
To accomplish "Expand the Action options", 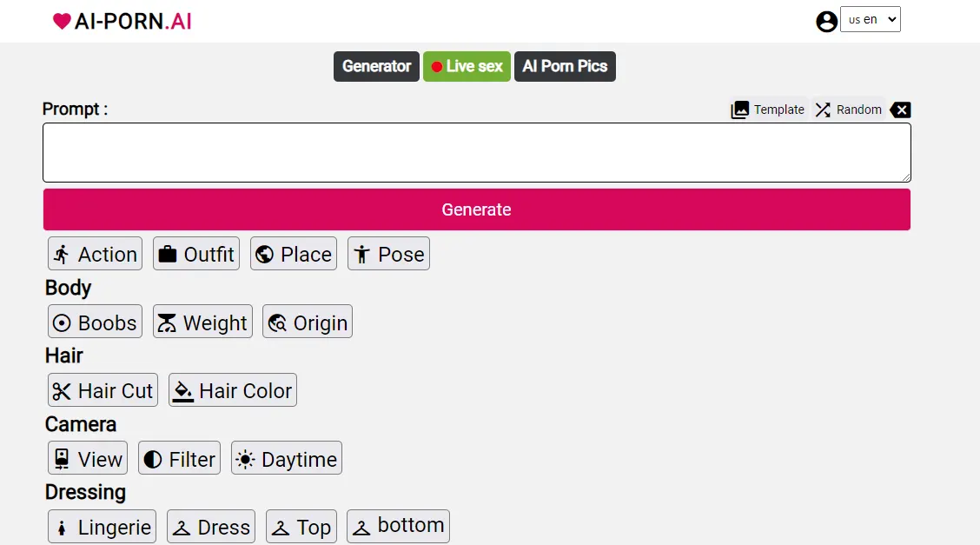I will (x=95, y=254).
